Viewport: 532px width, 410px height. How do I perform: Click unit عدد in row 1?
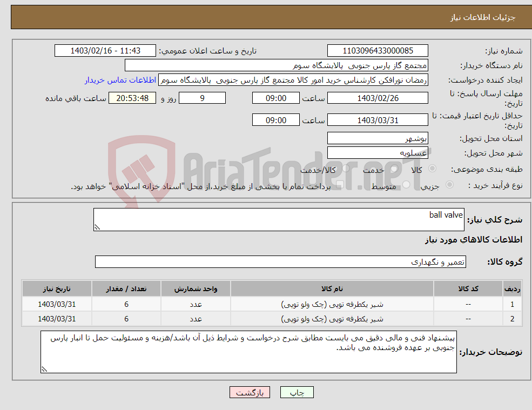tap(196, 304)
